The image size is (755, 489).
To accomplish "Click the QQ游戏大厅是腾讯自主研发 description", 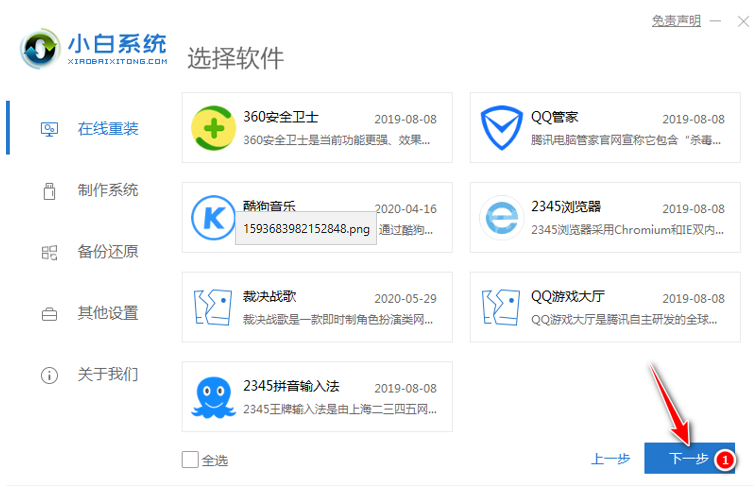I will (x=624, y=320).
